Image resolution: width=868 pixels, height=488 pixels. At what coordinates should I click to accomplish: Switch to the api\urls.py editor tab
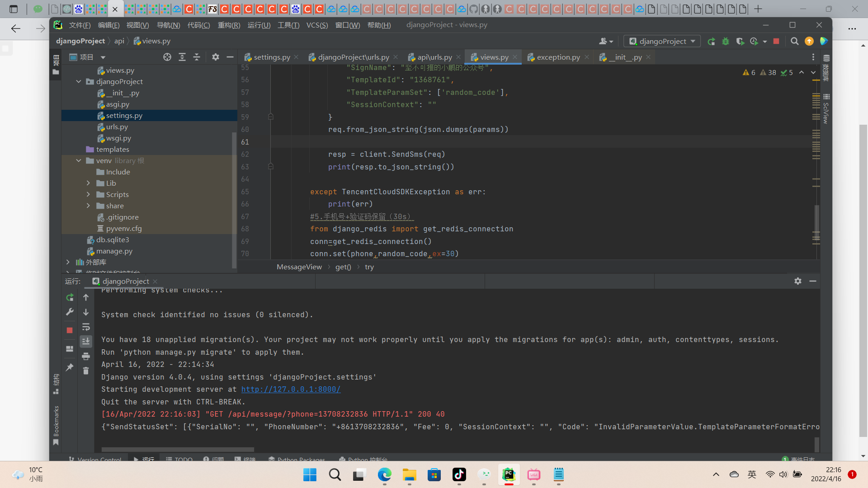coord(434,57)
